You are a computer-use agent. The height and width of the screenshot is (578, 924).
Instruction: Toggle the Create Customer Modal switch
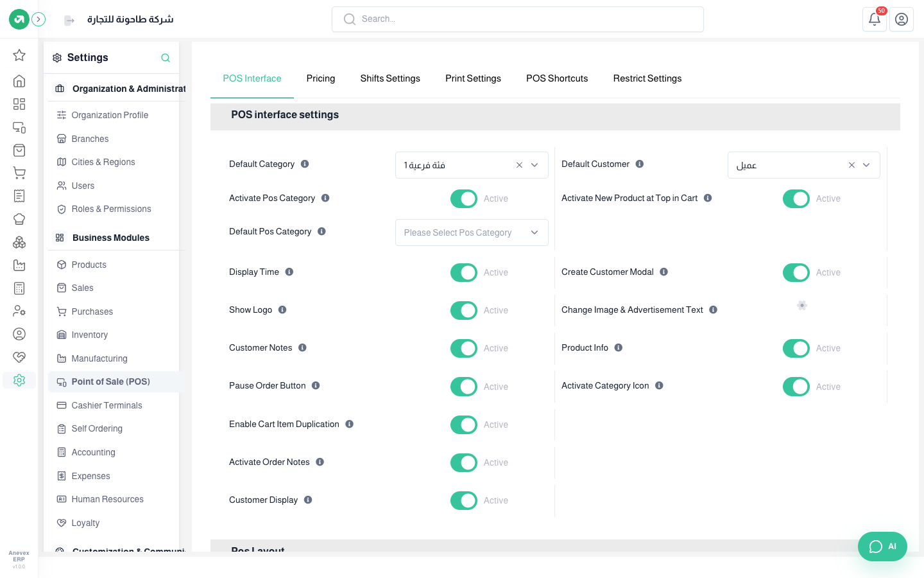pos(796,272)
